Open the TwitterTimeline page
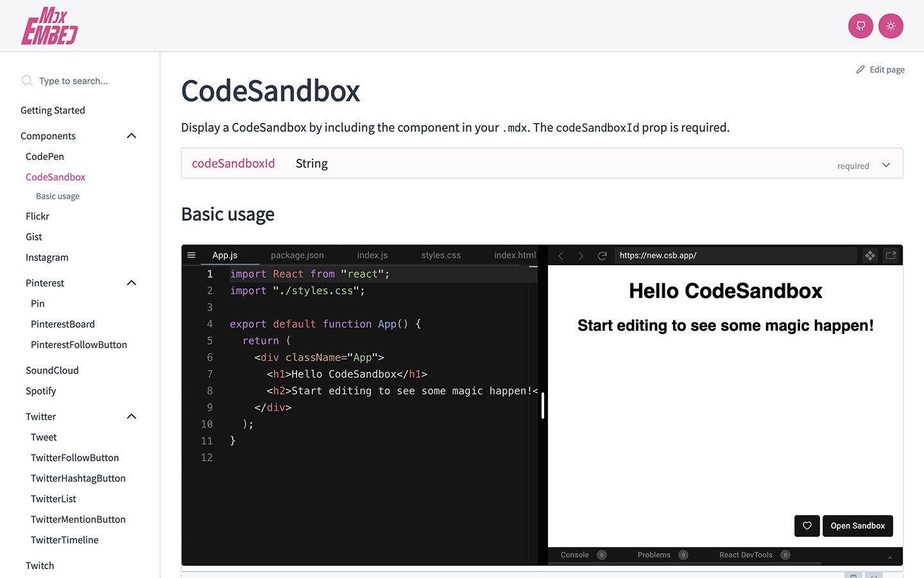 [65, 540]
